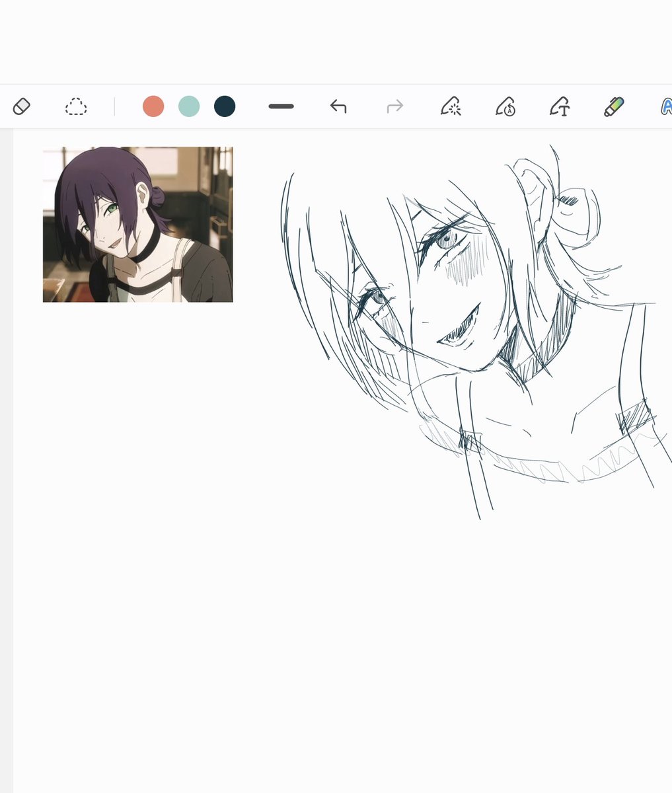Open the blue 'A' text tool
This screenshot has width=672, height=793.
666,106
